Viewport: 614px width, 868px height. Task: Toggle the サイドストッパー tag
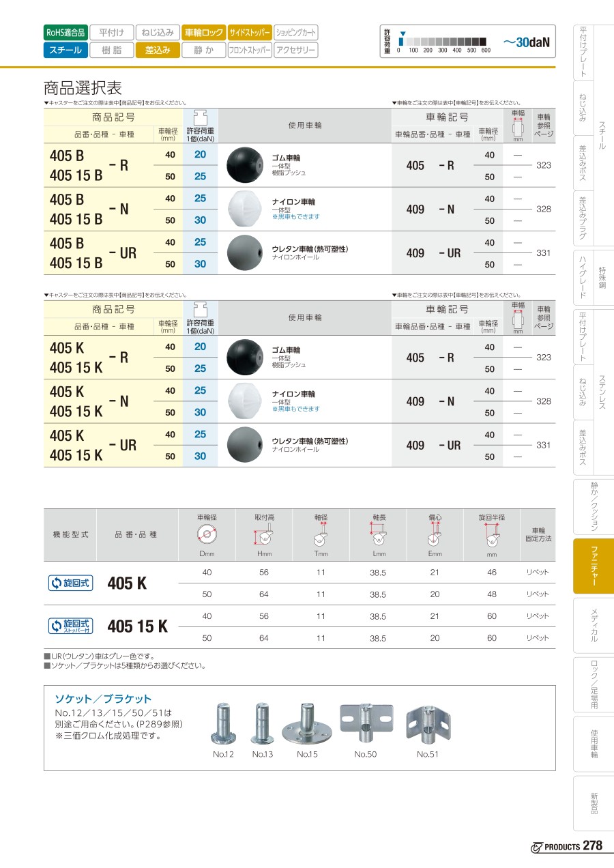(x=250, y=32)
